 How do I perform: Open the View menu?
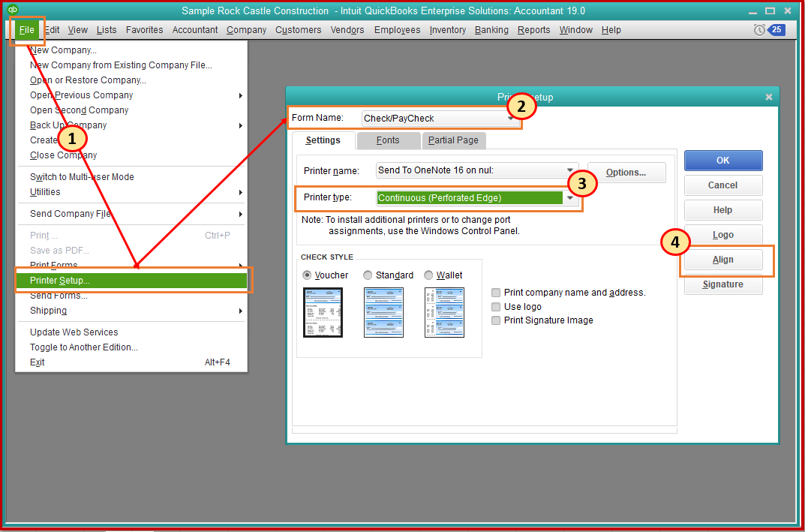point(77,30)
